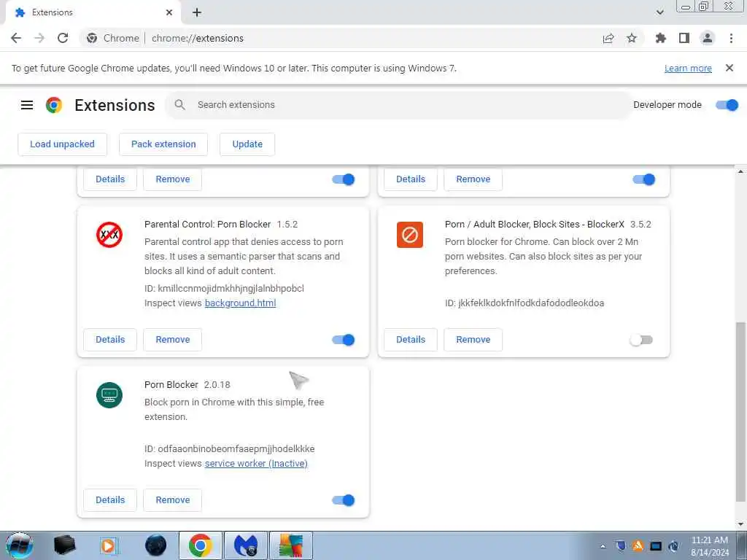The image size is (747, 560).
Task: Click the Chrome site info icon in address bar
Action: (x=92, y=38)
